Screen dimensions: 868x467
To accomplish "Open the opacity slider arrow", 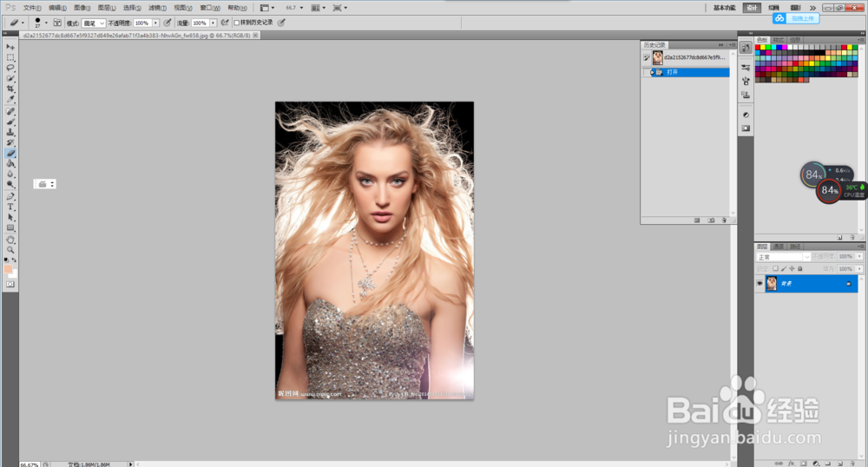I will [155, 23].
